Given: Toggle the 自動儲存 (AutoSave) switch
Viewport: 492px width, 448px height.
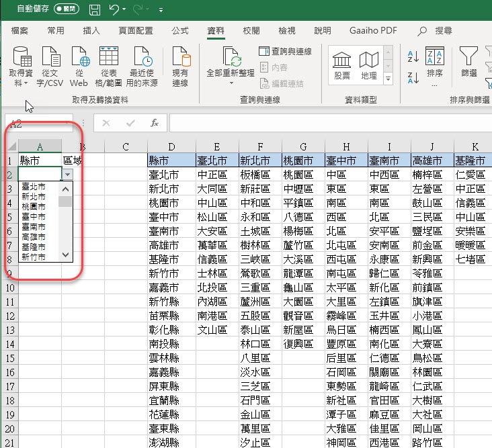Looking at the screenshot, I should point(66,9).
